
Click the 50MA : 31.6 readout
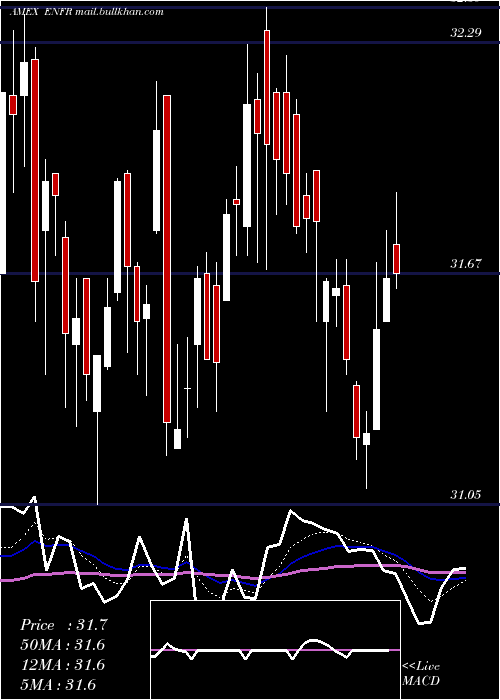pos(63,645)
